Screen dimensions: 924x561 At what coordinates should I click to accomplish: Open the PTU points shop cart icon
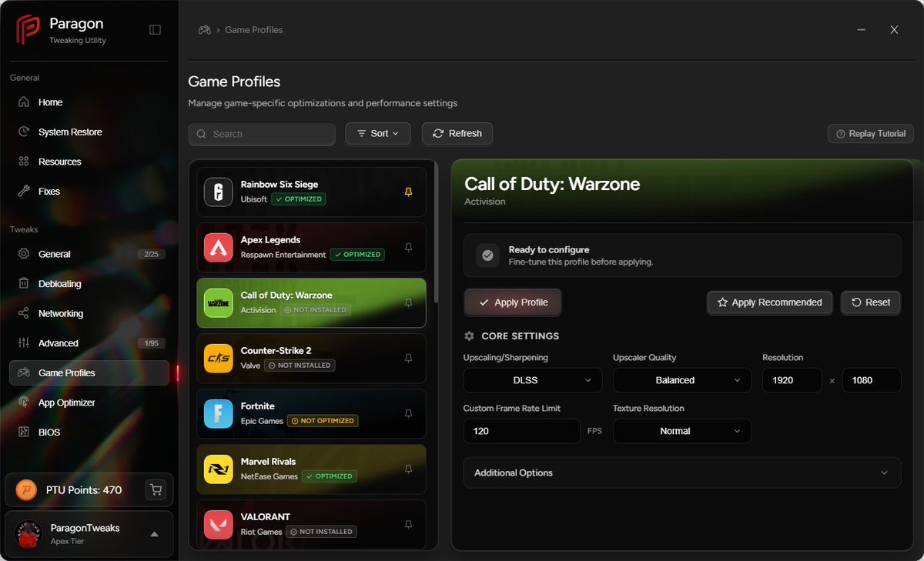click(156, 489)
